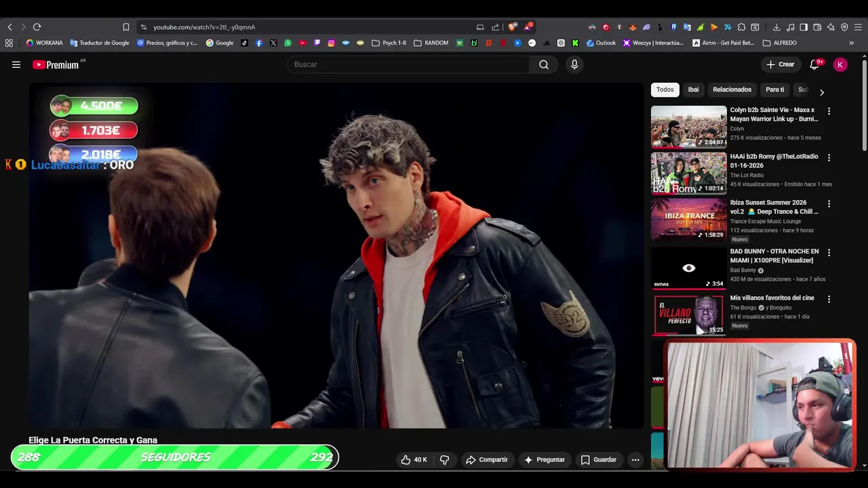Open Brave Rewards triangle icon
The width and height of the screenshot is (868, 488).
pyautogui.click(x=528, y=27)
